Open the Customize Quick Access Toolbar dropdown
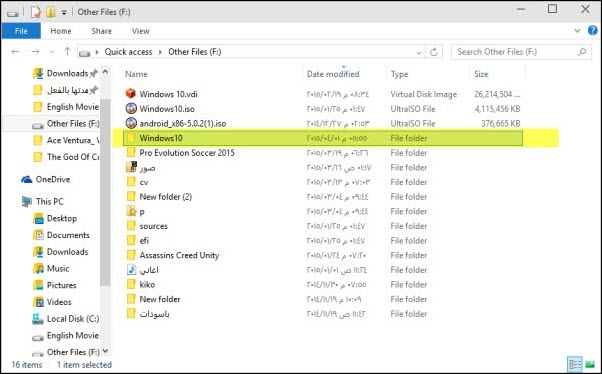Image resolution: width=602 pixels, height=374 pixels. tap(64, 13)
